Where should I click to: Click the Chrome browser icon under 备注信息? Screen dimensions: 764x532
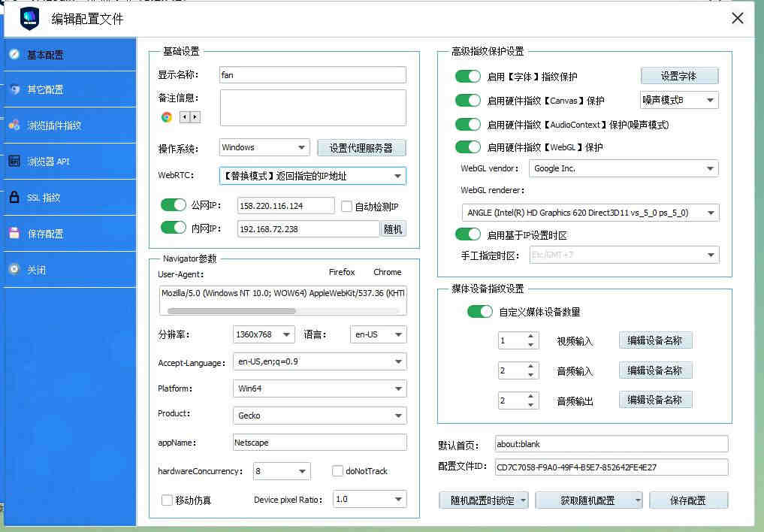point(167,117)
